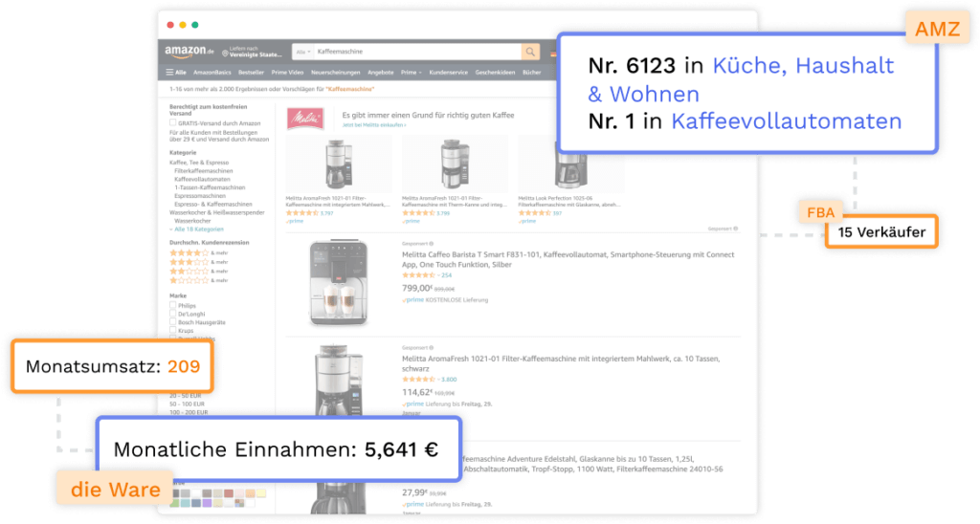Pick the red color swatch filter
The image size is (980, 524).
[x=228, y=493]
